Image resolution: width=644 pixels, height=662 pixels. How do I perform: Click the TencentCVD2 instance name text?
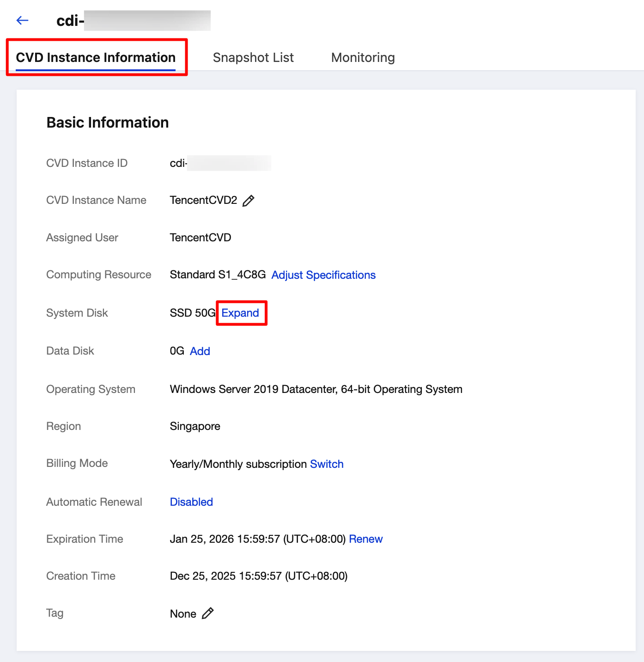click(203, 200)
